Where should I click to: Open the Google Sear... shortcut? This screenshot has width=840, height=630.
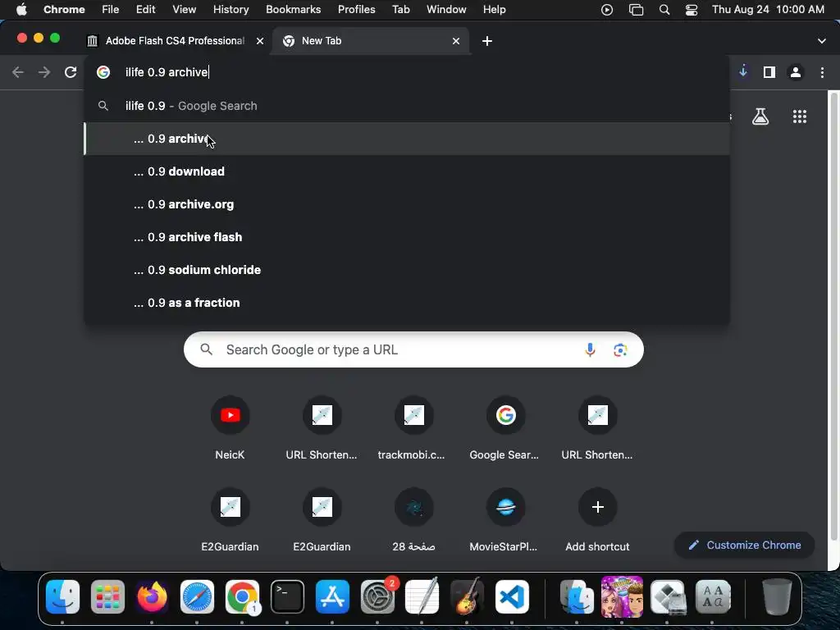[x=505, y=428]
